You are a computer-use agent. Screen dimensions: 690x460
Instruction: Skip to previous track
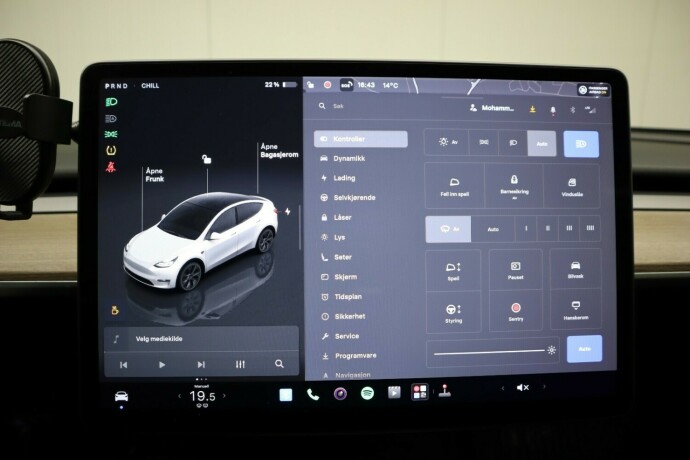pyautogui.click(x=124, y=364)
